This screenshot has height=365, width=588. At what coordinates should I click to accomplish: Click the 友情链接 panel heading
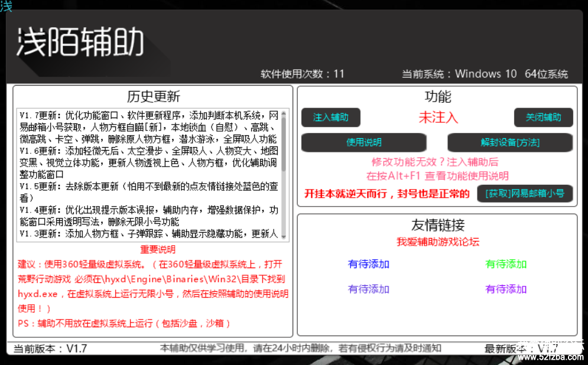(x=438, y=225)
